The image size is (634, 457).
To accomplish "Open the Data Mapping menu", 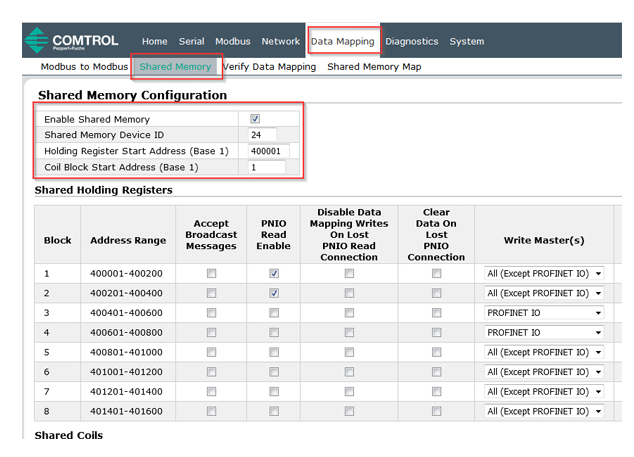I will (x=343, y=41).
